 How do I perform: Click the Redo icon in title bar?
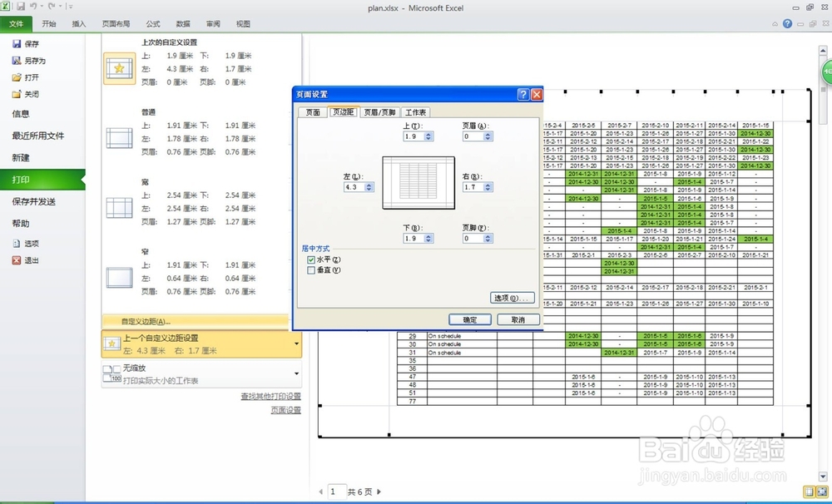[x=52, y=7]
